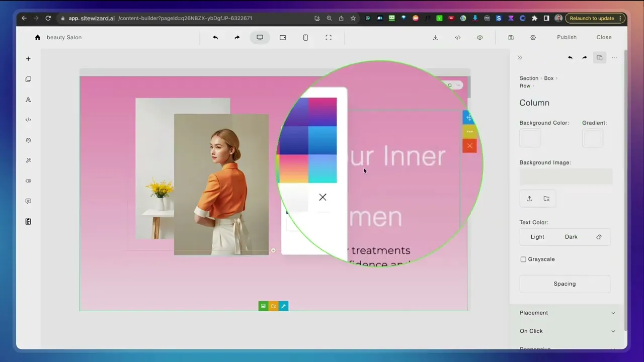Collapse the right panel with double chevron
Image resolution: width=644 pixels, height=362 pixels.
[520, 58]
